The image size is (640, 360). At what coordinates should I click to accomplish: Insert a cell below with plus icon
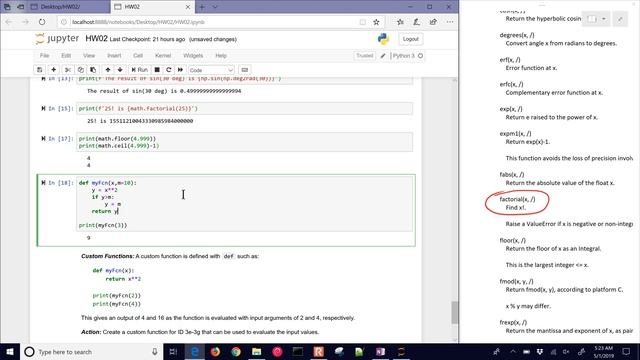(53, 70)
